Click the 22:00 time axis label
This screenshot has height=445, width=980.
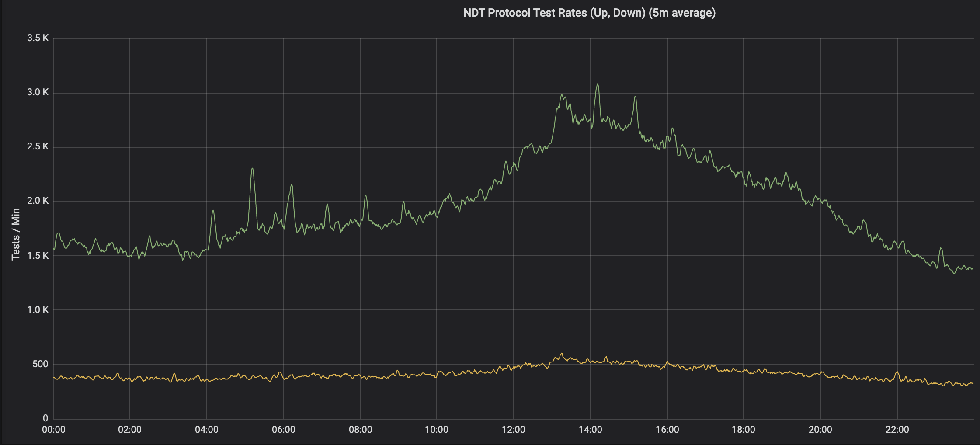coord(897,429)
